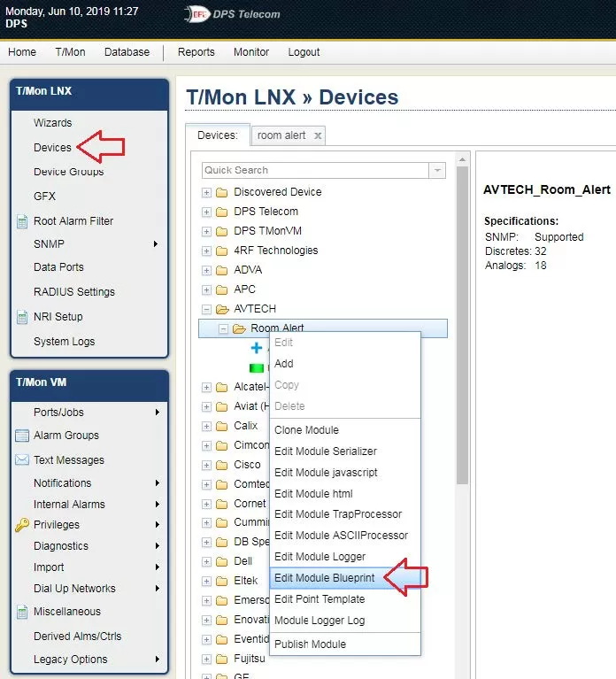
Task: Choose Module Logger Log menu entry
Action: click(x=345, y=621)
